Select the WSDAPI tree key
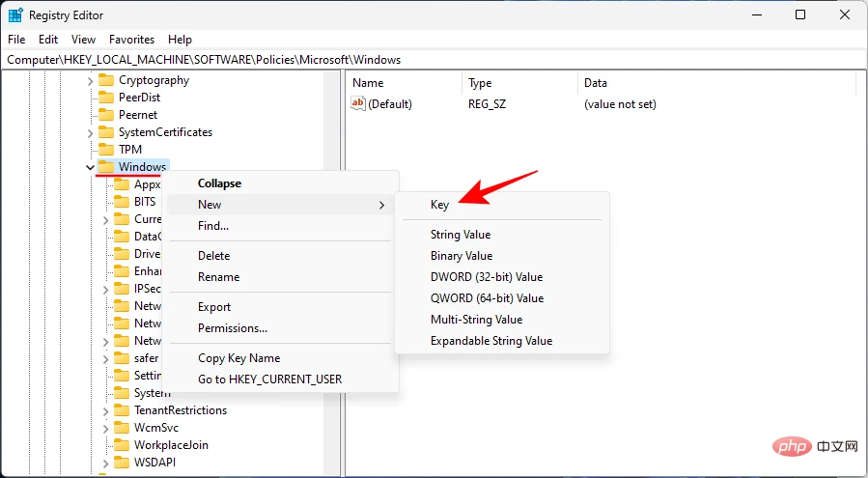The height and width of the screenshot is (478, 868). 155,463
